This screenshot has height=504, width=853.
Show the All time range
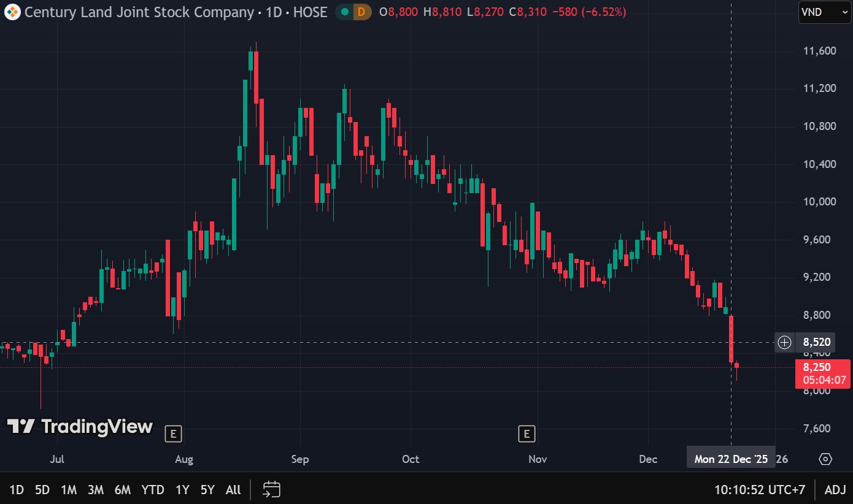233,489
